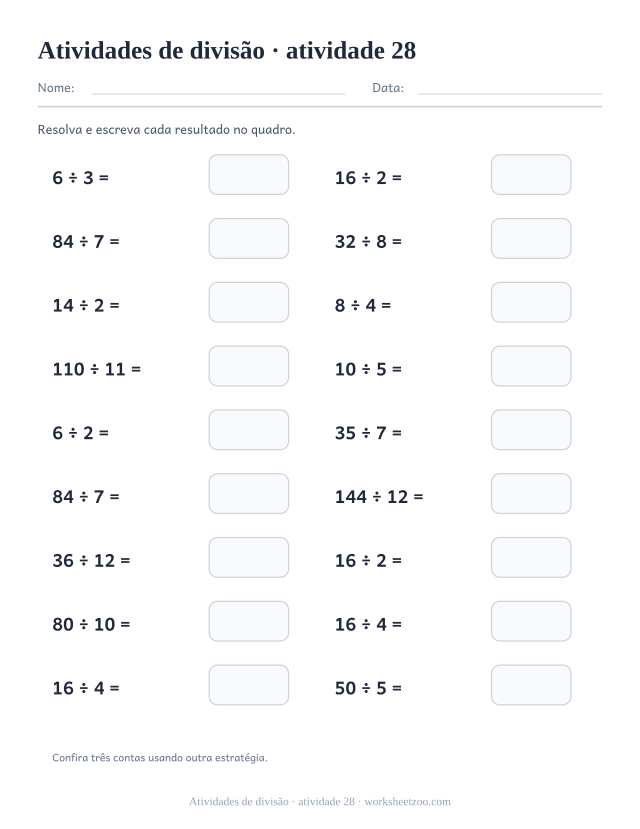This screenshot has height=829, width=640.
Task: Select the answer box for 8 ÷ 4
Action: (x=531, y=302)
